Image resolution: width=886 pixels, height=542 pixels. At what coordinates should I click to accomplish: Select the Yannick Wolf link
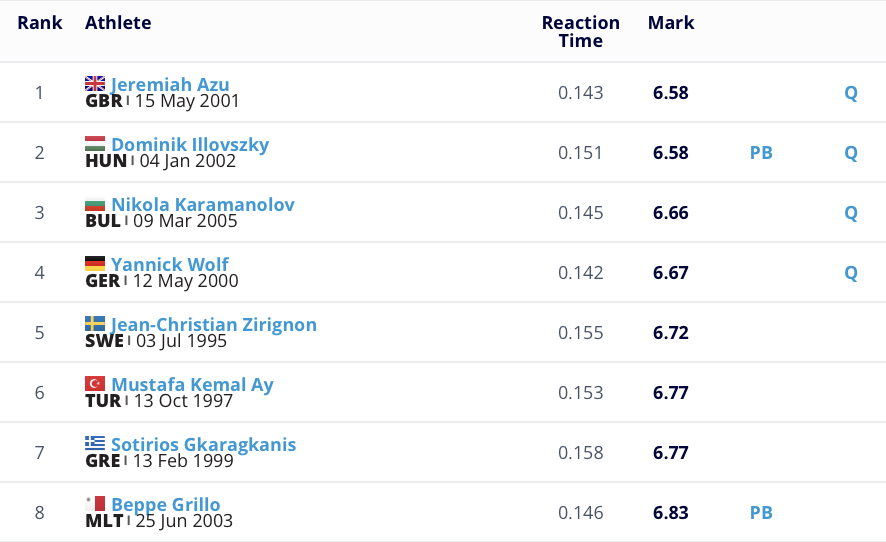click(170, 265)
